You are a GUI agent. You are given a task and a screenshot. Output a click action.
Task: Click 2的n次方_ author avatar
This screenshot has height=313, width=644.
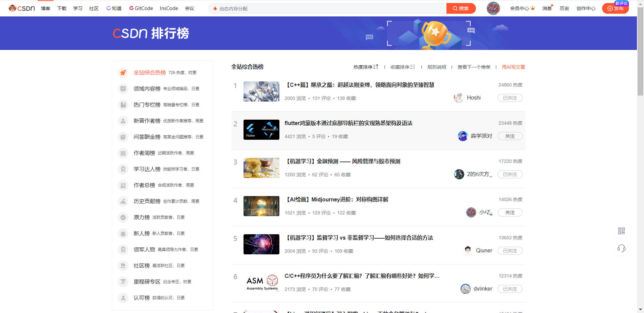click(459, 174)
